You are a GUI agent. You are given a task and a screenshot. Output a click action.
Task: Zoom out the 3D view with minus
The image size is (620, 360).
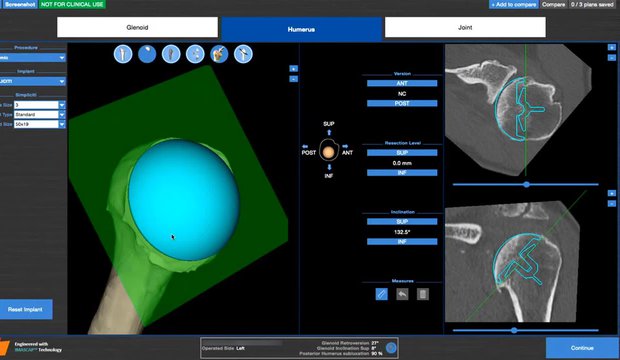pyautogui.click(x=293, y=79)
